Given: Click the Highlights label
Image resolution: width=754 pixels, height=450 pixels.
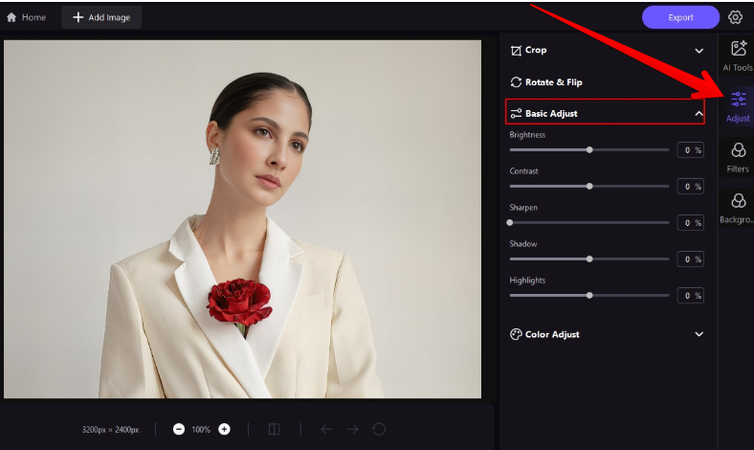Looking at the screenshot, I should point(528,280).
